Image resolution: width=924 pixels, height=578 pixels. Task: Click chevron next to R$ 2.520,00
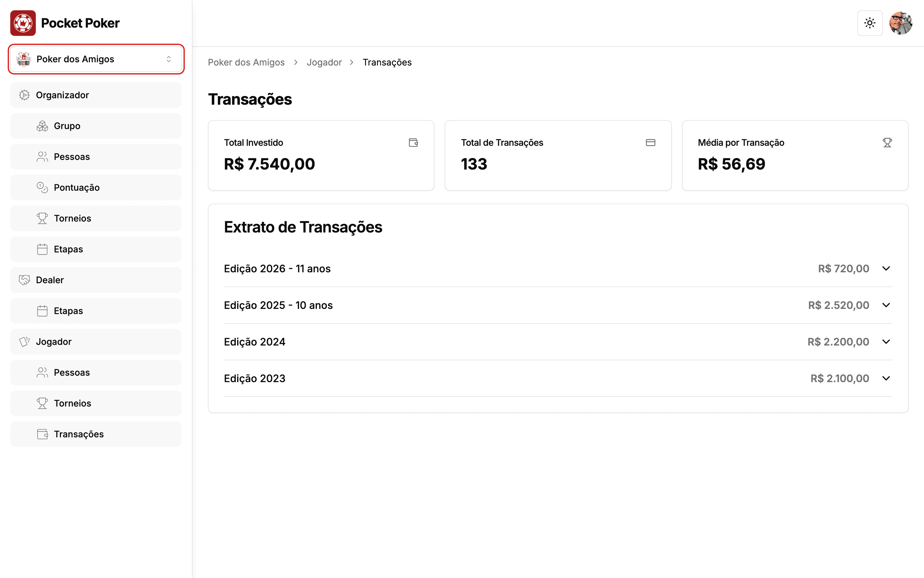[x=886, y=305]
